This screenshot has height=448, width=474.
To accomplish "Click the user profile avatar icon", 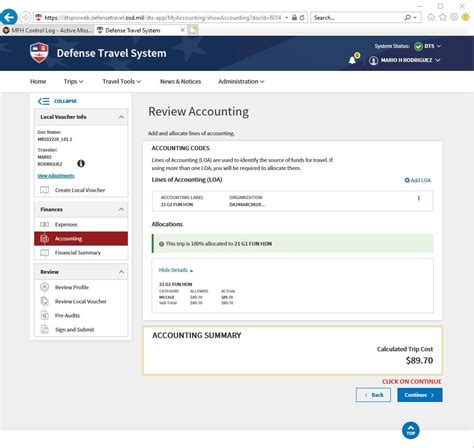I will [373, 61].
